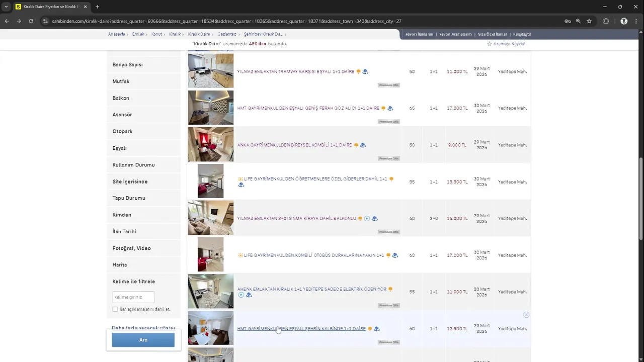
Task: Click the virtual tour icon on HMT GENİŞ FERAH listing
Action: [390, 108]
